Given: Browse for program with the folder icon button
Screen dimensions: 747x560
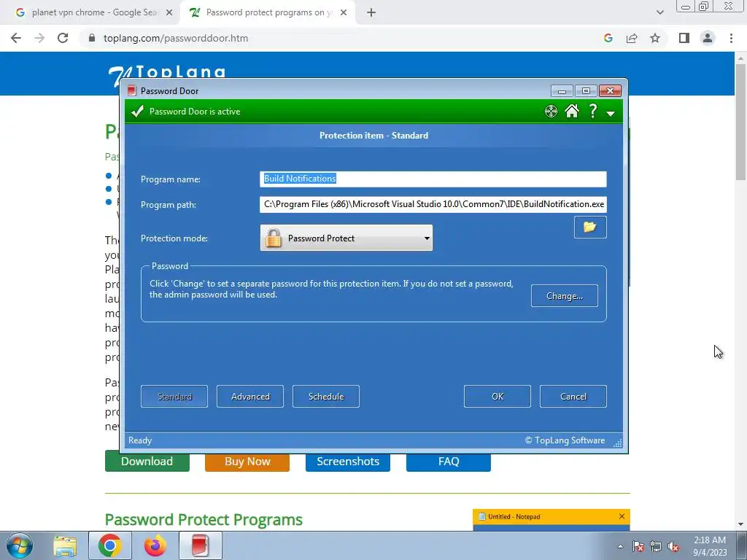Looking at the screenshot, I should 589,227.
